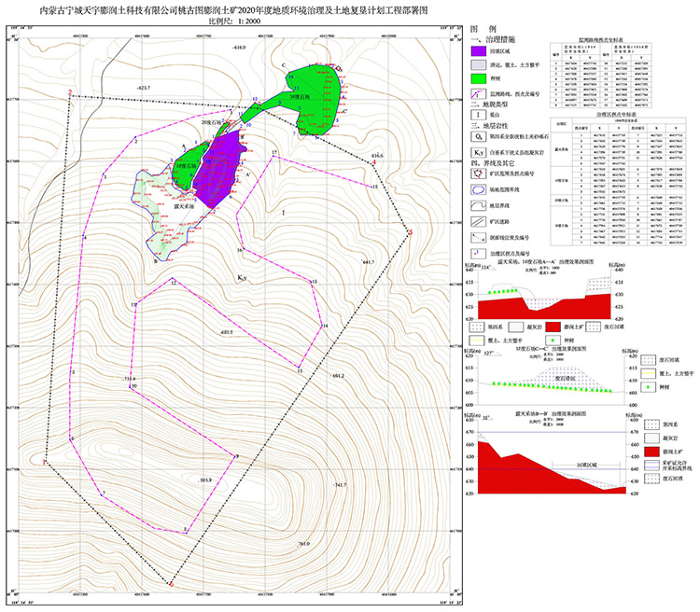Click the '露天采场' label on the map

(185, 206)
